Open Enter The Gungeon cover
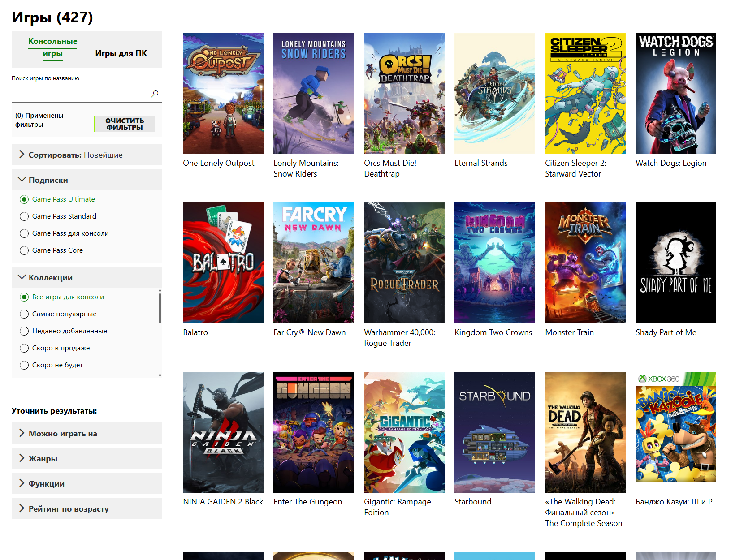 [313, 432]
